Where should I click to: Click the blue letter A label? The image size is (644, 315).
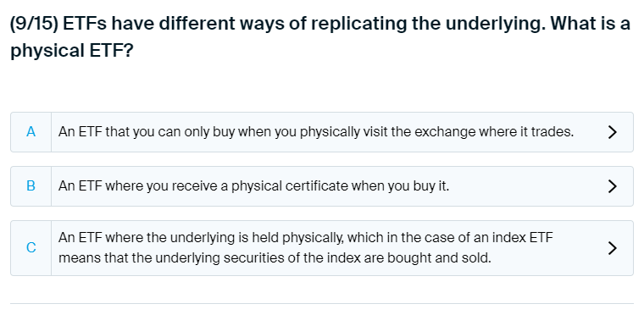point(31,132)
